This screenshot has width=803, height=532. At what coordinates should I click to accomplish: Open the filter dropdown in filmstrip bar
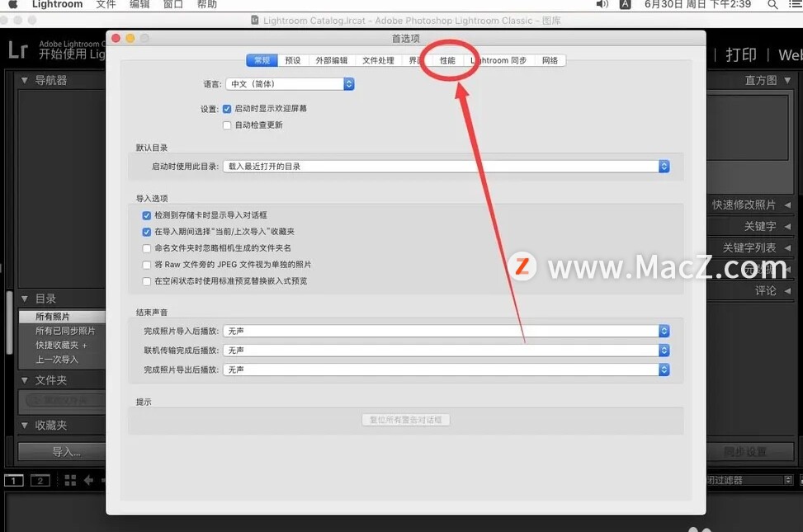749,480
